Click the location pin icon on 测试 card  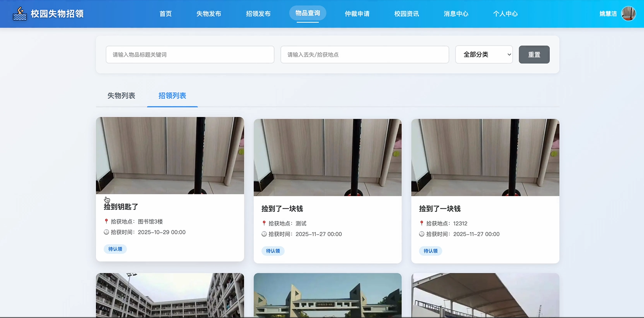(x=264, y=223)
